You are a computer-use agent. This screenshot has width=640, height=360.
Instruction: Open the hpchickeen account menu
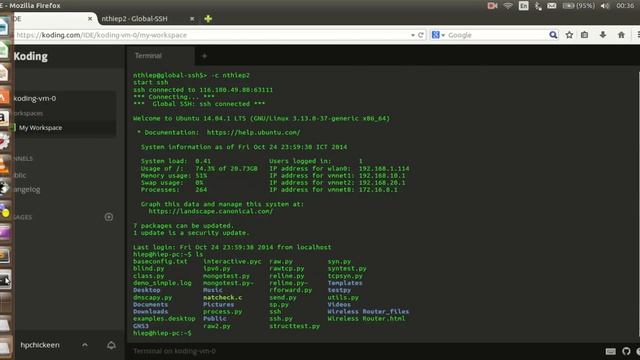pos(40,345)
